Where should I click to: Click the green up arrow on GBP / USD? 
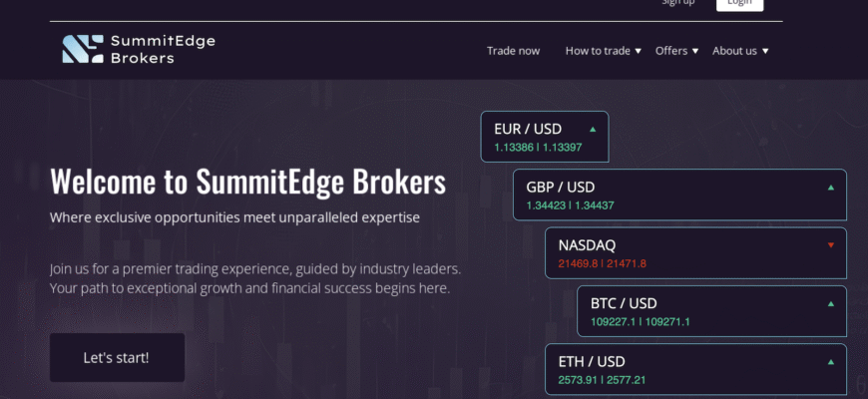tap(830, 188)
